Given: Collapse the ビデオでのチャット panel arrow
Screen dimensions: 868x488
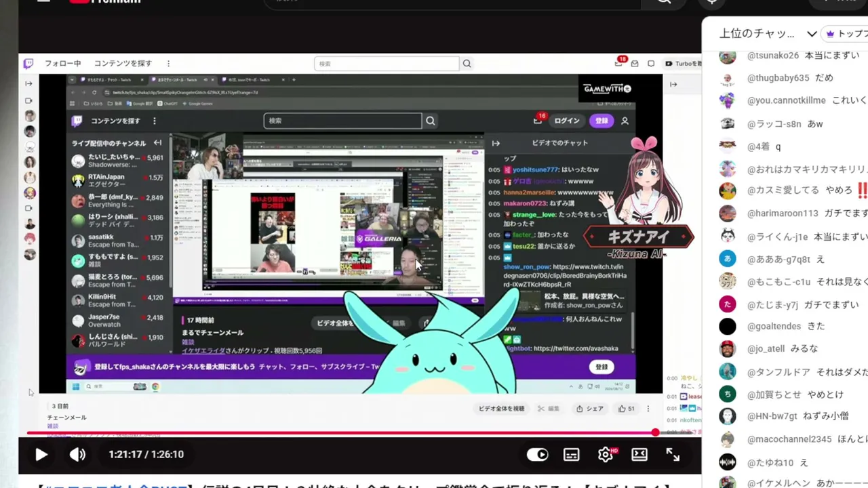Looking at the screenshot, I should click(496, 143).
